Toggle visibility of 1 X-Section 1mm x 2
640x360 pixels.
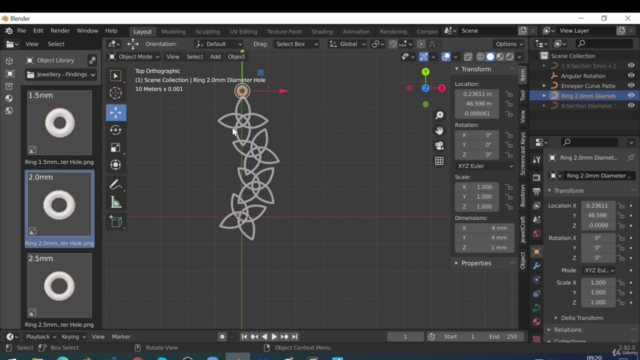[x=631, y=66]
